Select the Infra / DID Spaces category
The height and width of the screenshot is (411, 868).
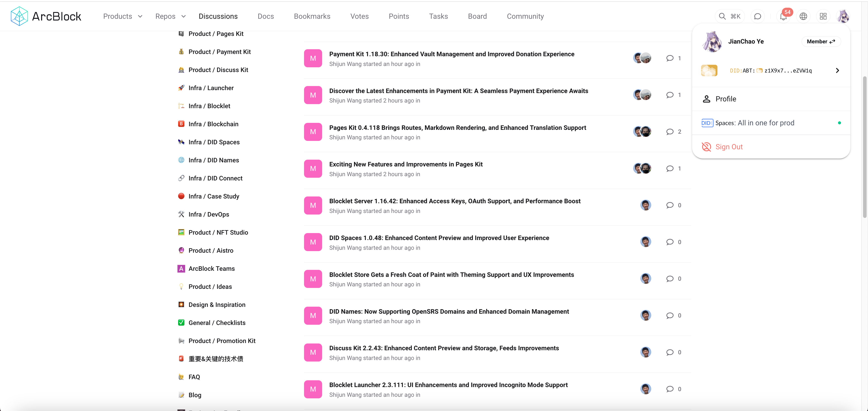click(x=214, y=142)
